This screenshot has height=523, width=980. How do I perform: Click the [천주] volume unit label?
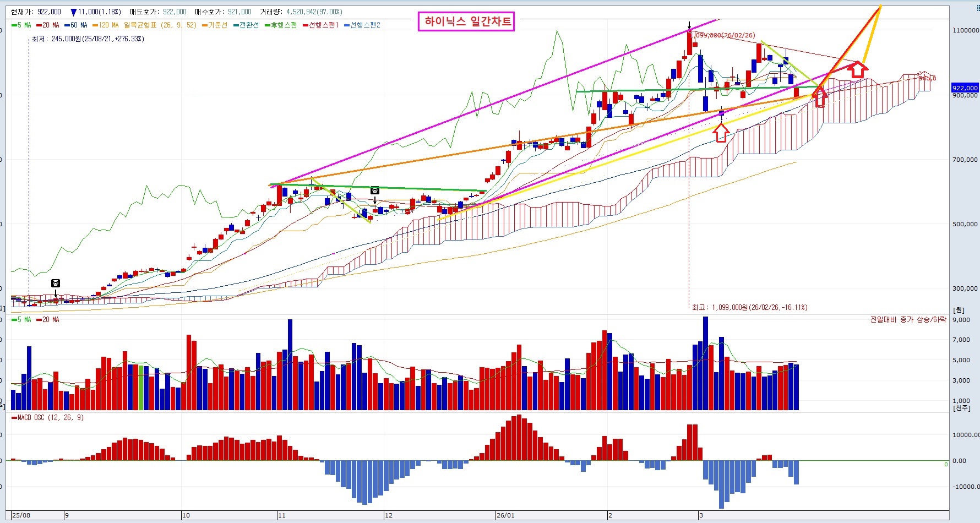pos(961,408)
